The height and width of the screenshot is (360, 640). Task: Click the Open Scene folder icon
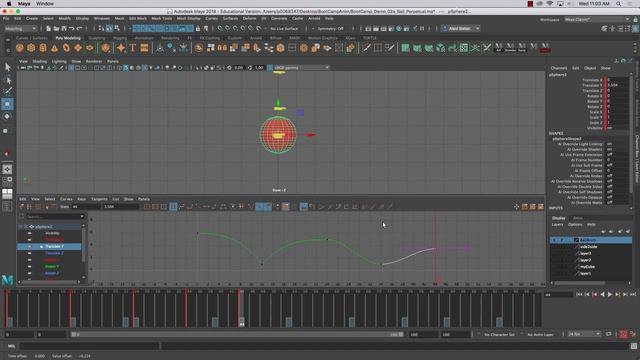coord(56,29)
